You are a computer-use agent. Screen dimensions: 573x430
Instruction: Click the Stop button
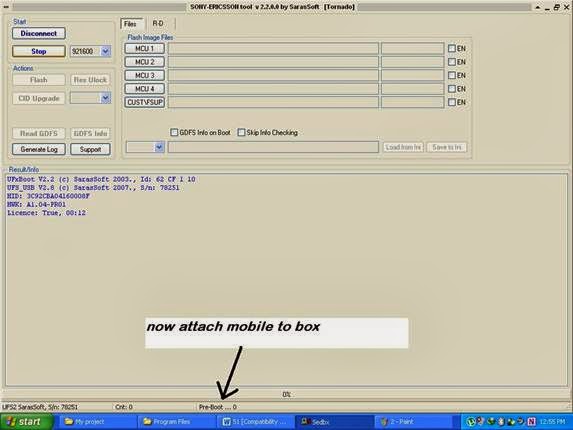coord(39,51)
